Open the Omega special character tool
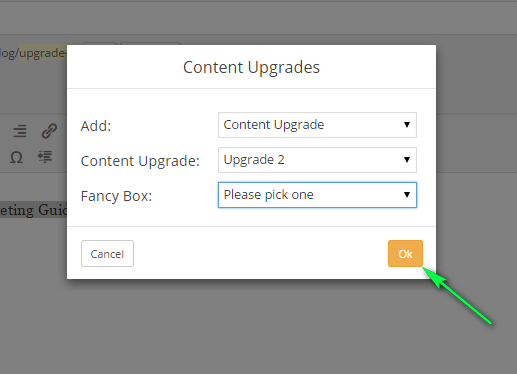517x374 pixels. pos(16,157)
